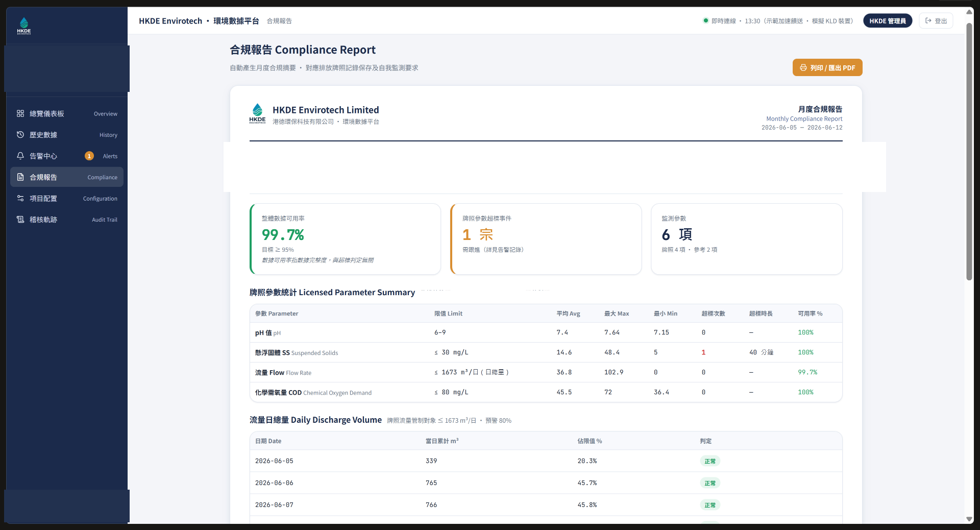
Task: Click the Compliance report document icon
Action: point(20,177)
